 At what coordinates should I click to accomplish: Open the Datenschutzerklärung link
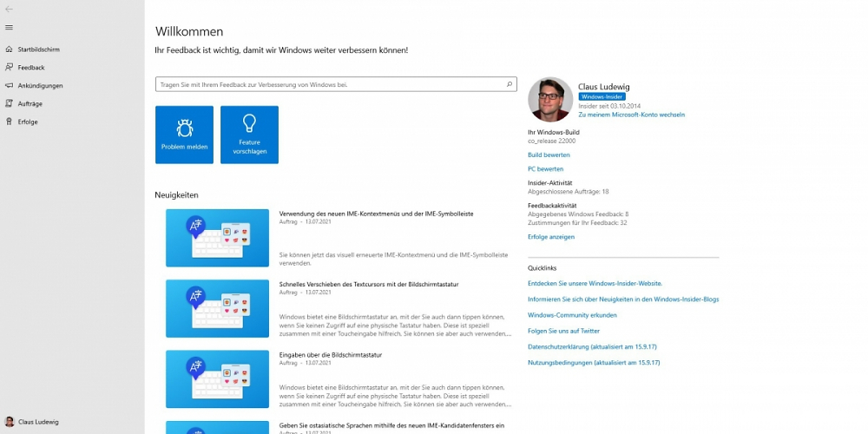pyautogui.click(x=592, y=346)
